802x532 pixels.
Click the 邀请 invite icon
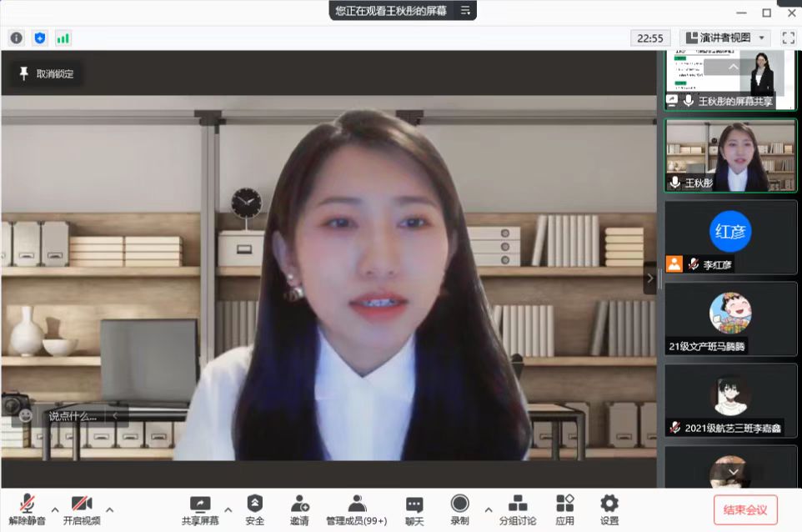pyautogui.click(x=299, y=509)
